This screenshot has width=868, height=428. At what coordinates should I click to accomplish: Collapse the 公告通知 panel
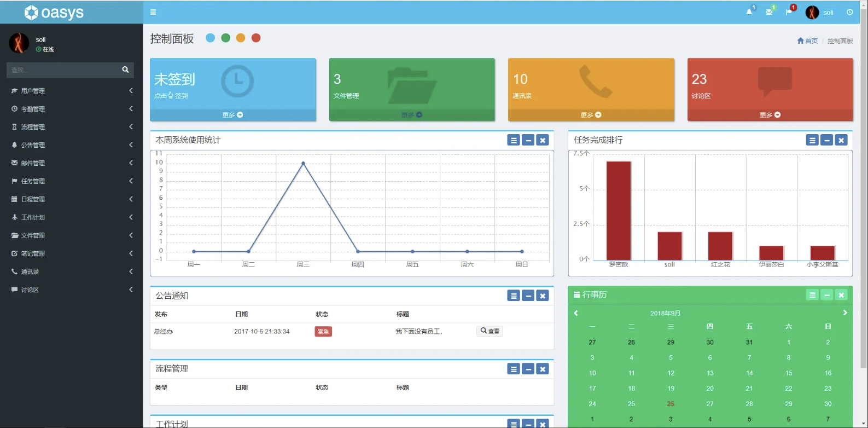coord(528,296)
